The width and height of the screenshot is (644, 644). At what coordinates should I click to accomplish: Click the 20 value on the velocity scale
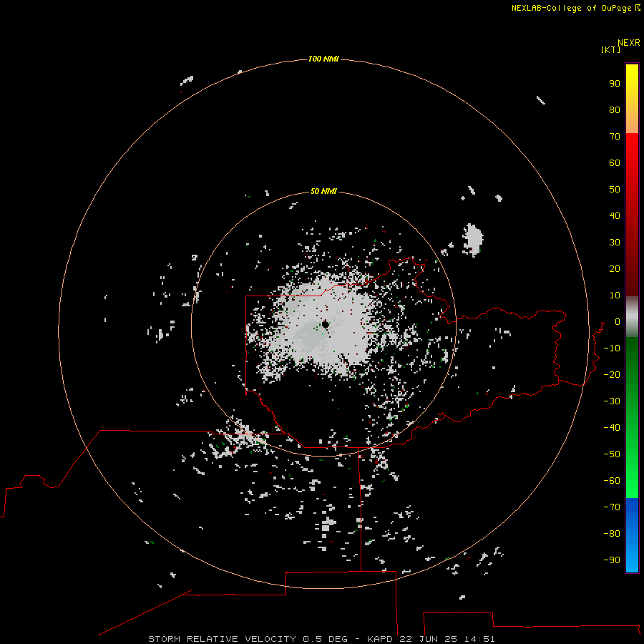[x=615, y=268]
